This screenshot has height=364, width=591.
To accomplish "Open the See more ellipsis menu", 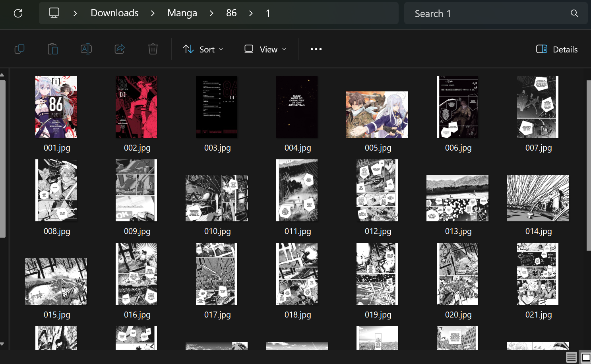I will coord(316,49).
